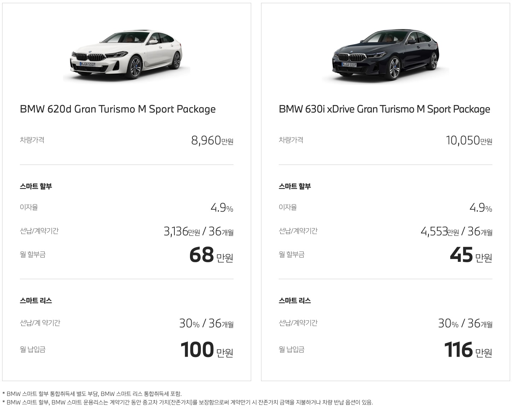Viewport: 514px width, 420px height.
Task: Click the 100 만원 monthly lease payment
Action: coord(207,350)
